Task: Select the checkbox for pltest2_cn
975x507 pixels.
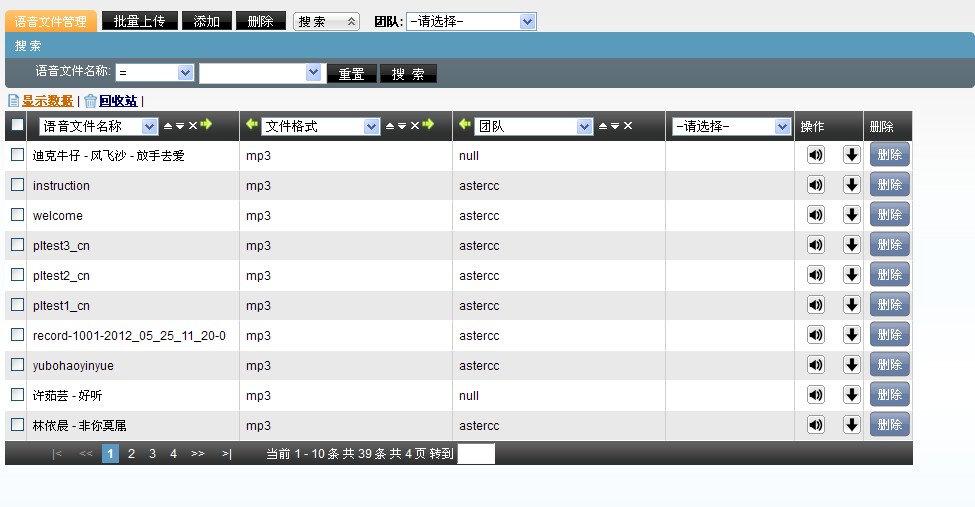Action: coord(17,275)
